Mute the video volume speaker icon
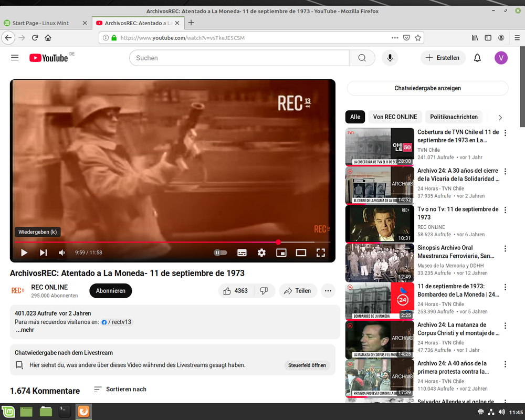The width and height of the screenshot is (525, 420). pyautogui.click(x=62, y=253)
